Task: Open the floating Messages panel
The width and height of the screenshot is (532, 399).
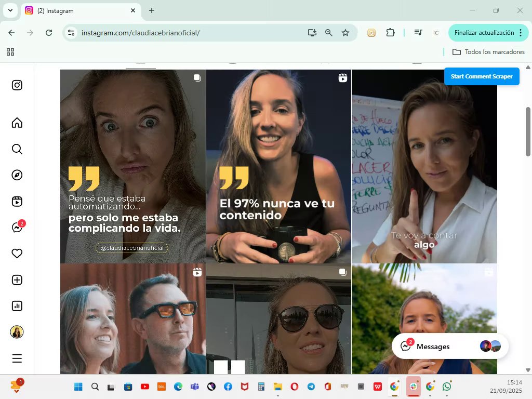Action: point(450,347)
